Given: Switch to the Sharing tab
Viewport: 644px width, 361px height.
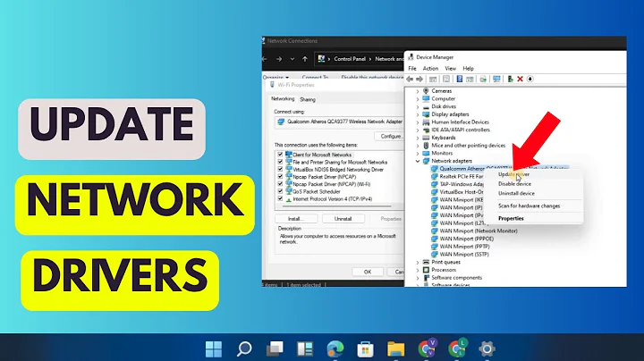Looking at the screenshot, I should (x=308, y=100).
